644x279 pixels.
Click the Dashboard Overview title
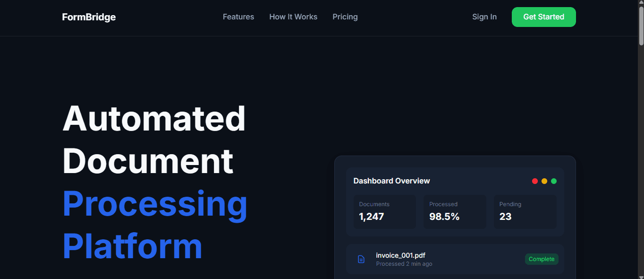coord(391,181)
